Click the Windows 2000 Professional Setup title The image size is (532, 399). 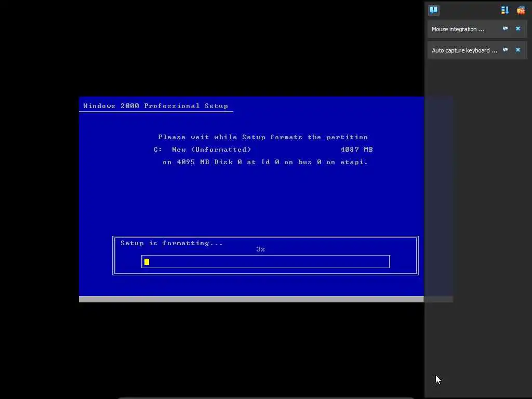point(156,106)
